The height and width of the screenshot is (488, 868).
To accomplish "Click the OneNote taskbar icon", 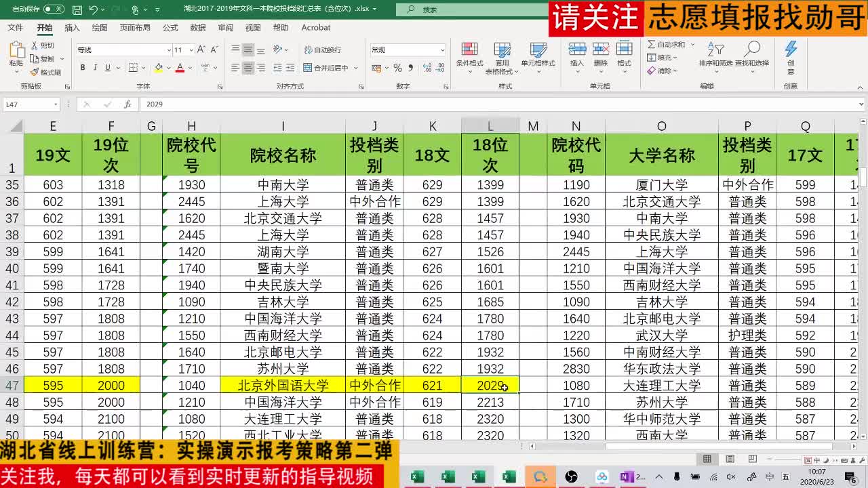I will coord(627,477).
